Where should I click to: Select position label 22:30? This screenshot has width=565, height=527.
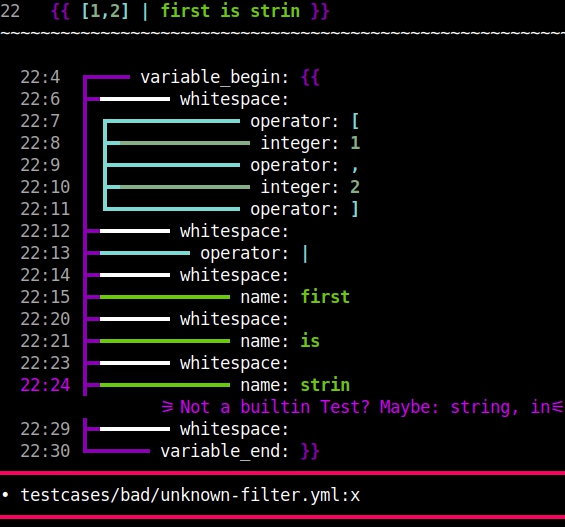(45, 451)
